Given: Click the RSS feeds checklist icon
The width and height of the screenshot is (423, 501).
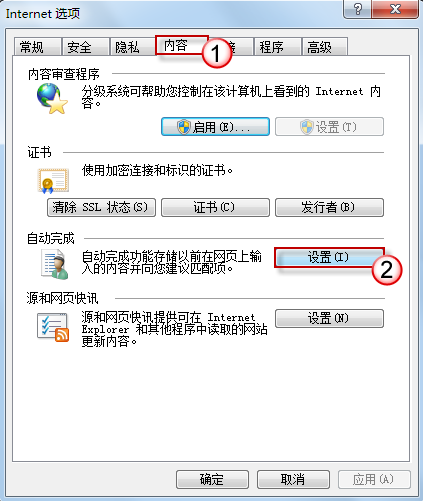Looking at the screenshot, I should coord(53,328).
